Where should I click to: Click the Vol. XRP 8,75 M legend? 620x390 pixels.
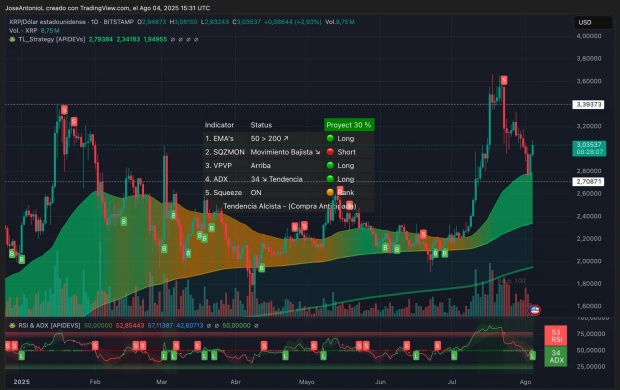(x=34, y=30)
